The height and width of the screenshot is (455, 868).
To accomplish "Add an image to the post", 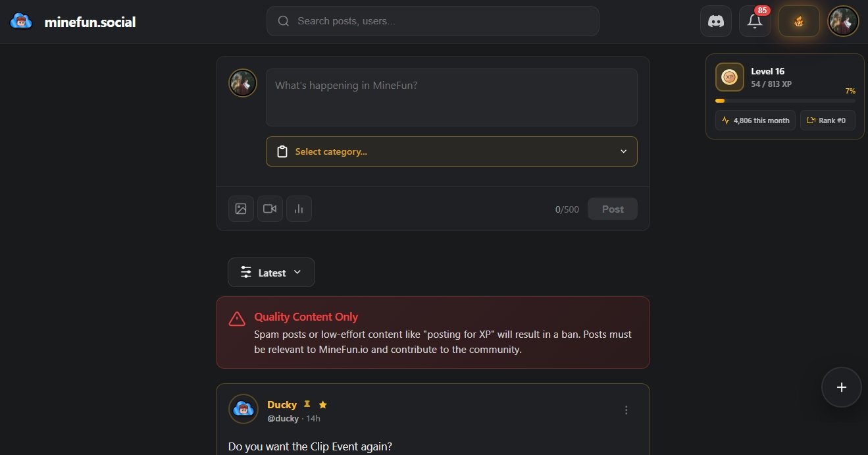I will click(241, 209).
